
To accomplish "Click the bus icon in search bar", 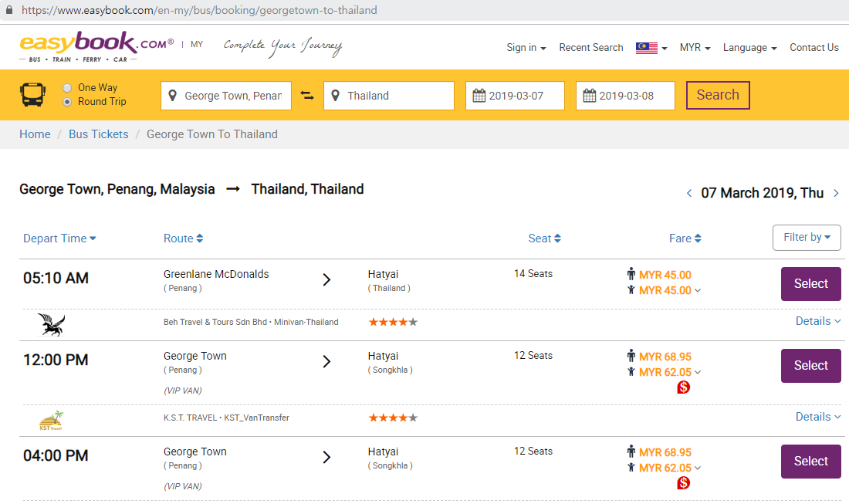I will click(32, 94).
